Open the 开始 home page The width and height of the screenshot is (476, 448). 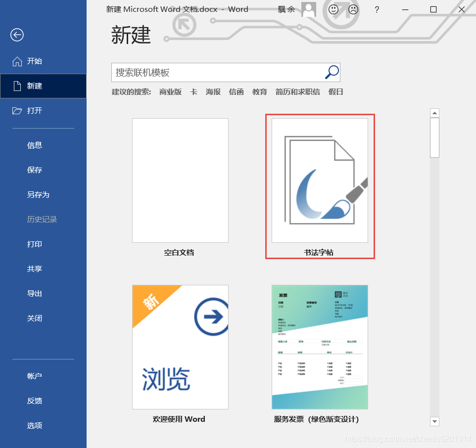(43, 61)
